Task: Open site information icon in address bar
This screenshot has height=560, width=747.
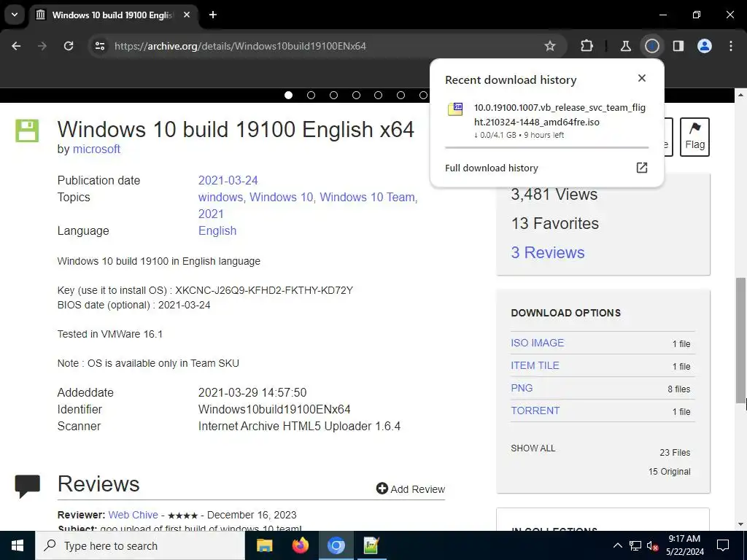Action: (x=99, y=46)
